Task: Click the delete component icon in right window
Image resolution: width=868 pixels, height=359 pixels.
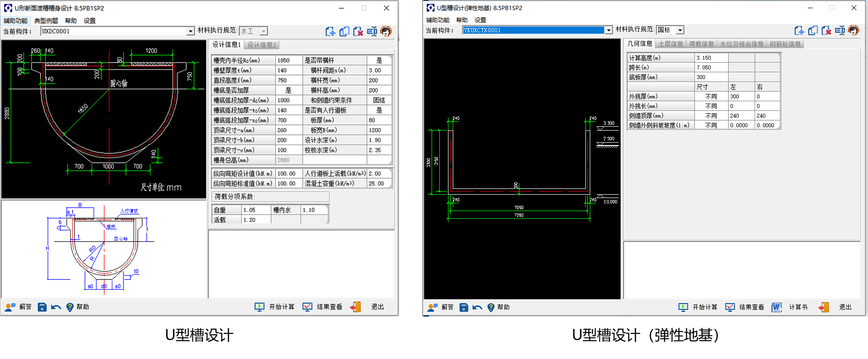Action: coord(826,30)
